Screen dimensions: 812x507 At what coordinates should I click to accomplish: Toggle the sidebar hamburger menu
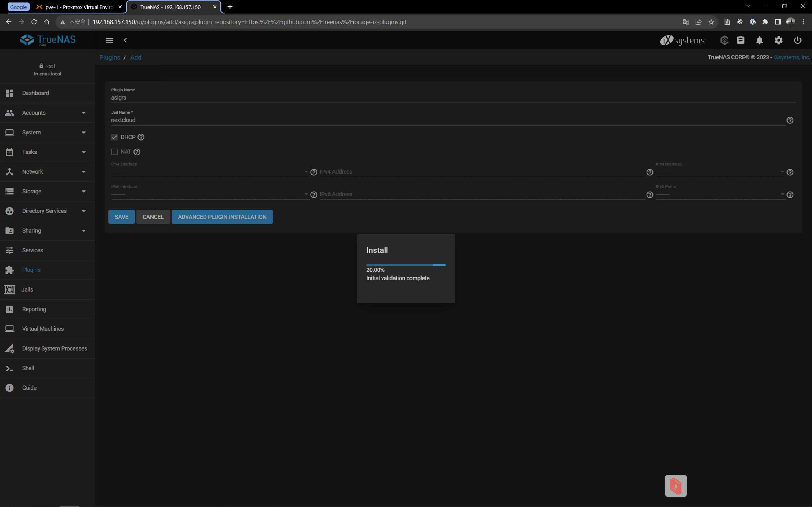click(x=109, y=40)
